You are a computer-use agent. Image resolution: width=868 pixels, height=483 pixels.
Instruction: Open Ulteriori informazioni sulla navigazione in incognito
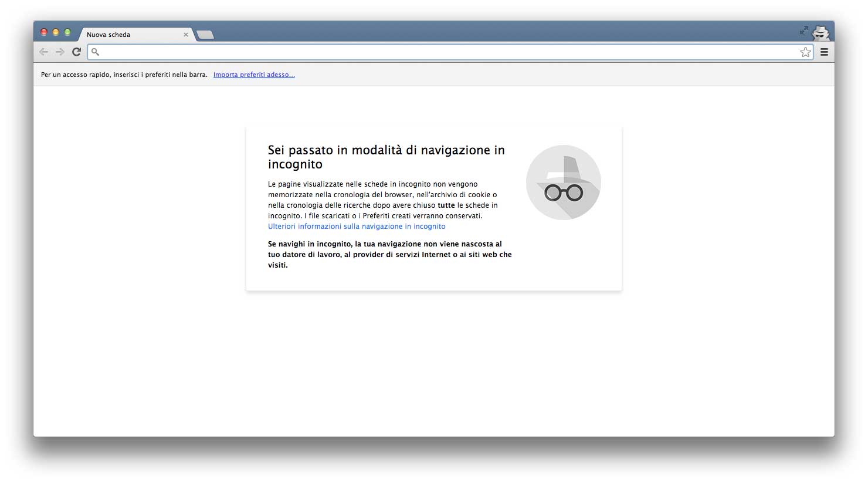(x=357, y=227)
